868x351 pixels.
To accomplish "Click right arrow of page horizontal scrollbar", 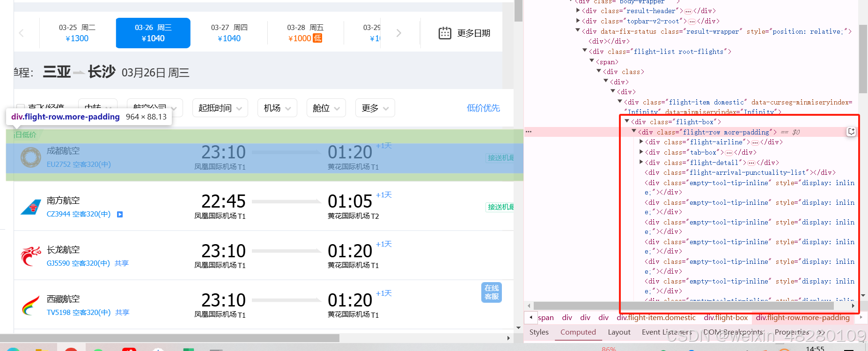I will pyautogui.click(x=508, y=338).
